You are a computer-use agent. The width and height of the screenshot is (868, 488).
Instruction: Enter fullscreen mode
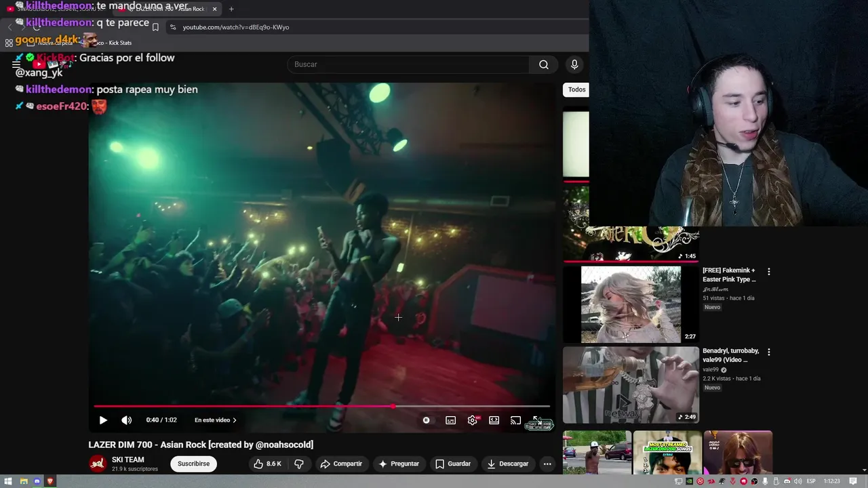[536, 420]
